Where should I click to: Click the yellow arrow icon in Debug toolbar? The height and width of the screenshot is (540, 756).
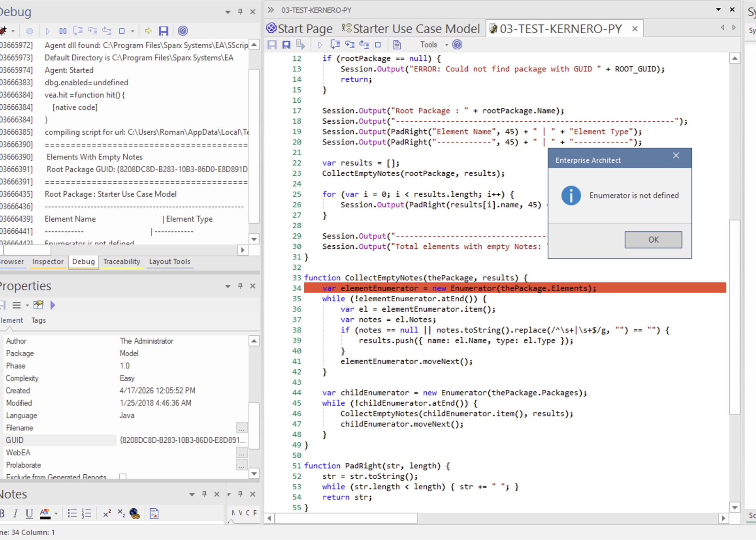tap(148, 31)
